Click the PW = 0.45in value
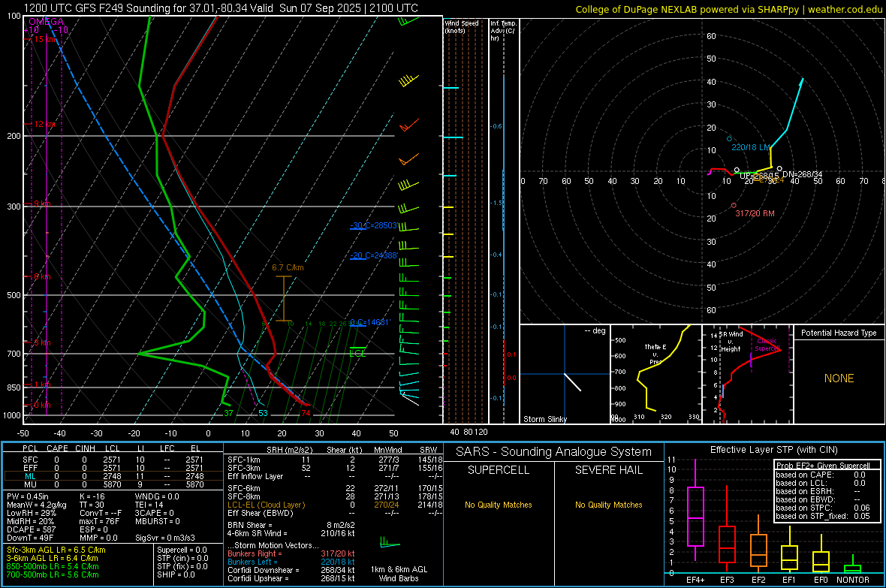Viewport: 886px width, 588px height. [28, 496]
